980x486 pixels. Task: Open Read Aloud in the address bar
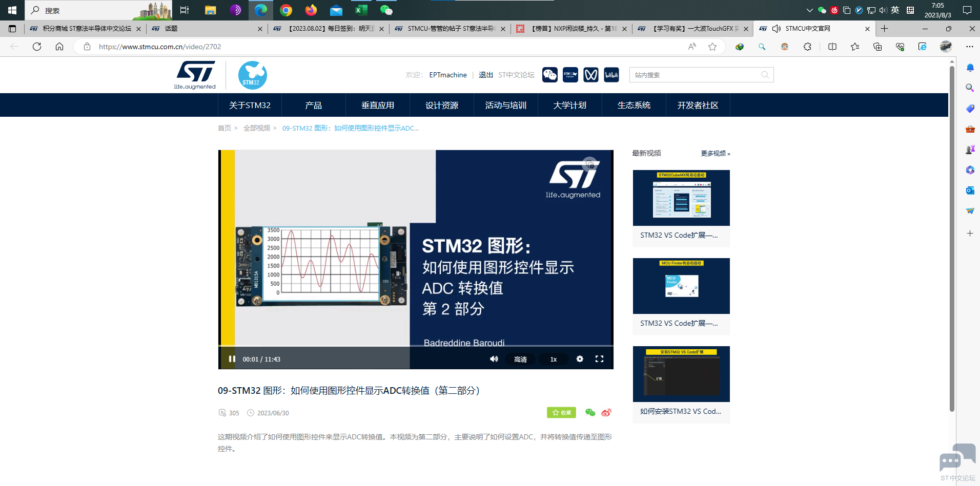692,47
